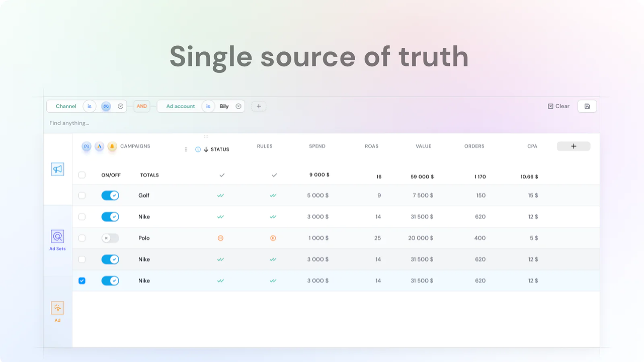Sort by the Status column header
The height and width of the screenshot is (362, 644).
pyautogui.click(x=220, y=149)
